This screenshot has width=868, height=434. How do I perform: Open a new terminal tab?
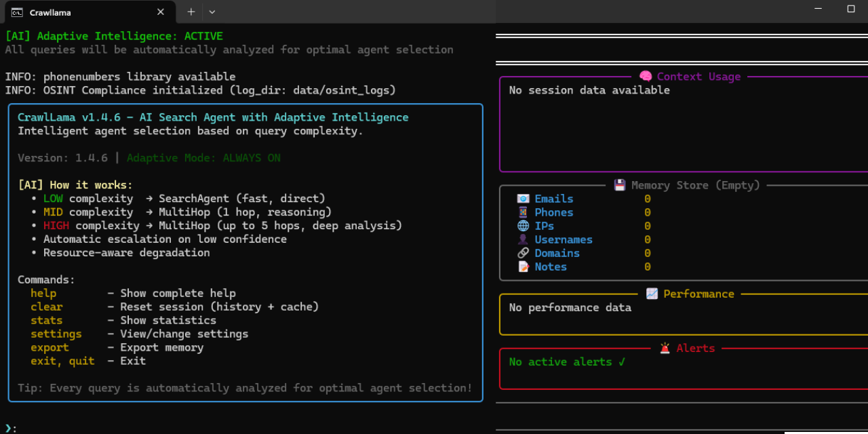(x=191, y=12)
